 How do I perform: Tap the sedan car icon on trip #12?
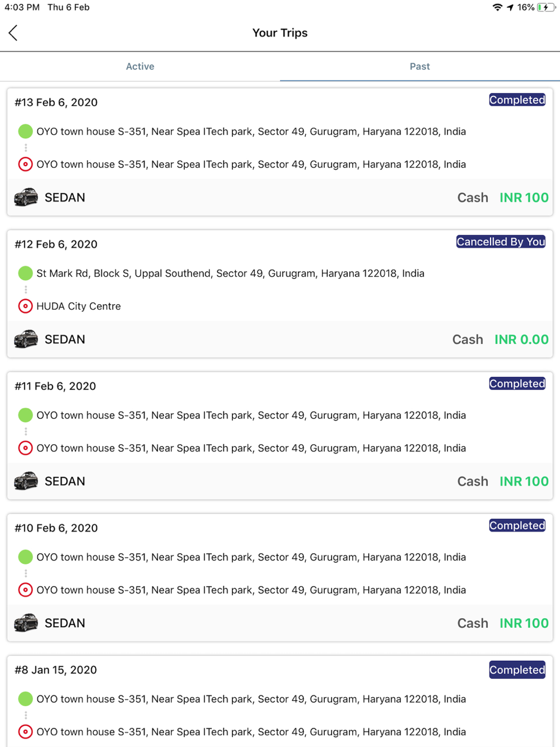pyautogui.click(x=26, y=339)
